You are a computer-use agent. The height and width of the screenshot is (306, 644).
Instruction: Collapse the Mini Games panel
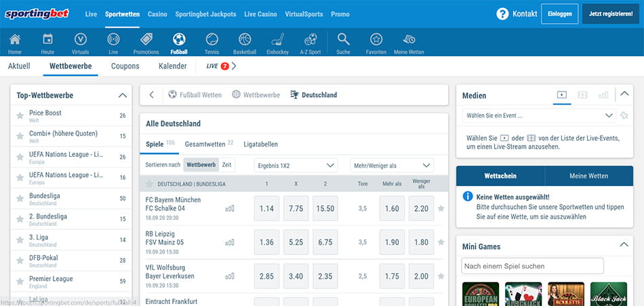point(624,245)
